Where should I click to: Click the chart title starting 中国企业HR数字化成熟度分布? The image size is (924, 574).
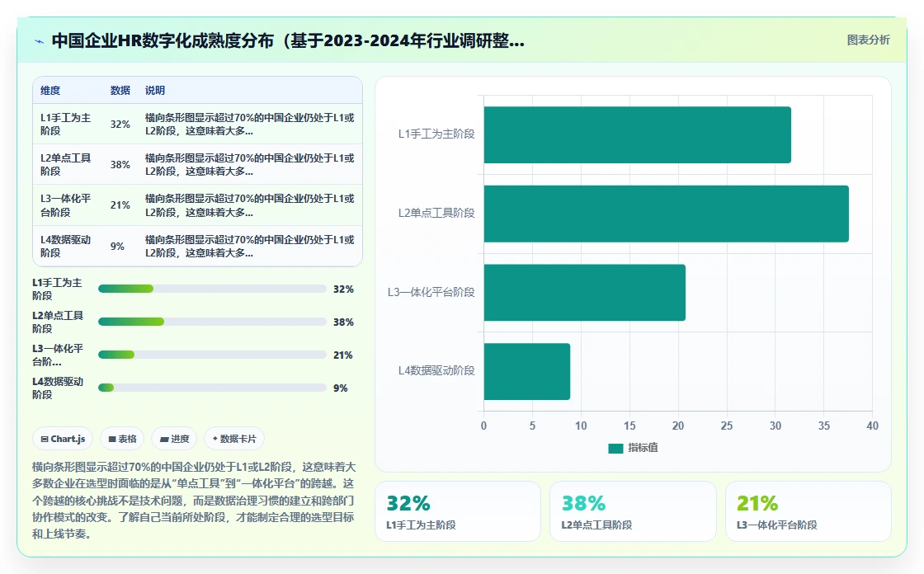(x=288, y=40)
